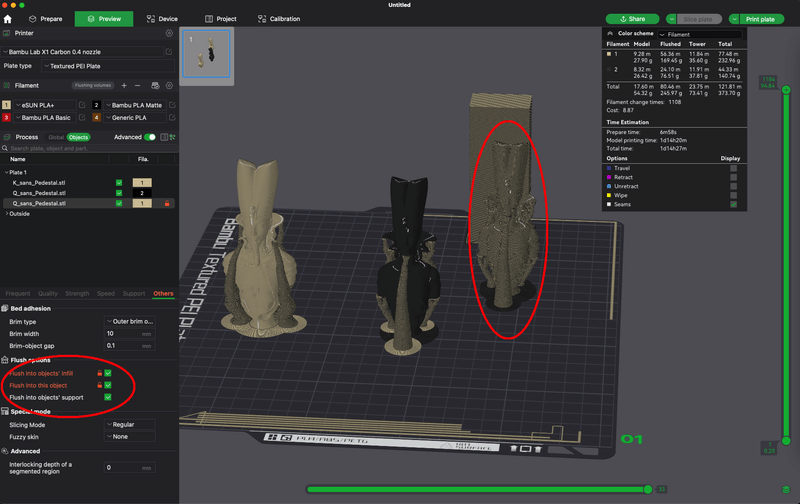Click the horizontal move slider handle

click(648, 490)
